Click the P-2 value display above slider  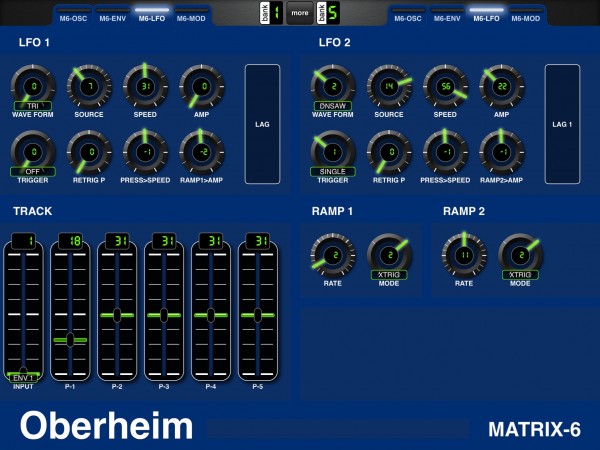(117, 241)
